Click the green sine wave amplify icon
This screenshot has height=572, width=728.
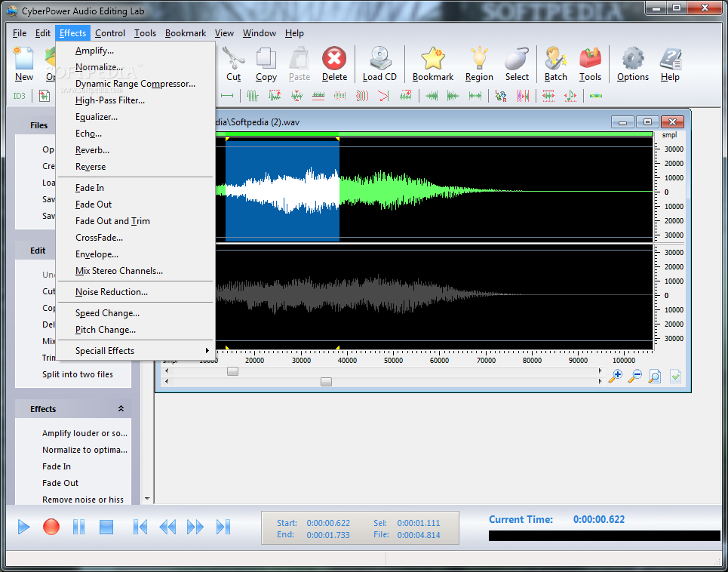pos(253,96)
